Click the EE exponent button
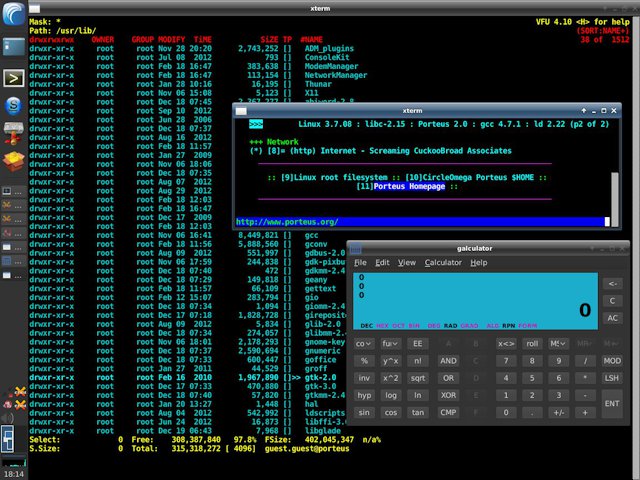 click(418, 344)
